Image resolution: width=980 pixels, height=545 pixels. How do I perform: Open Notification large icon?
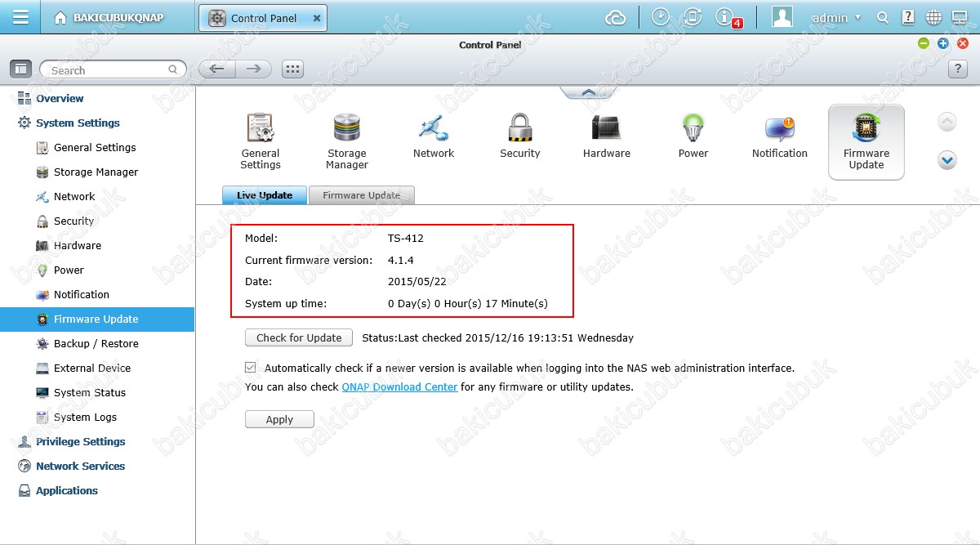(780, 136)
